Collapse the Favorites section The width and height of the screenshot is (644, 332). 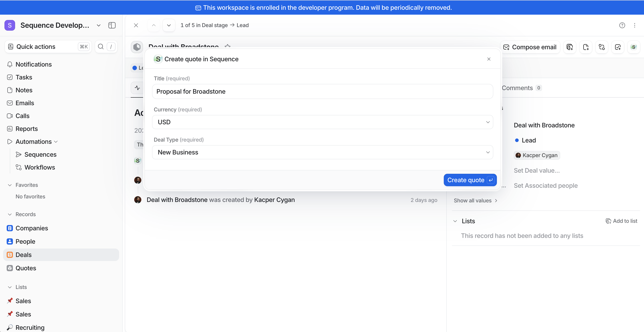10,185
